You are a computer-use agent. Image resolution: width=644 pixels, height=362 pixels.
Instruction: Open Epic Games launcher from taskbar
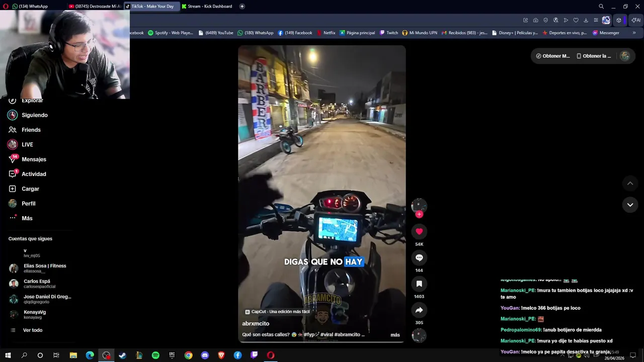(x=172, y=355)
